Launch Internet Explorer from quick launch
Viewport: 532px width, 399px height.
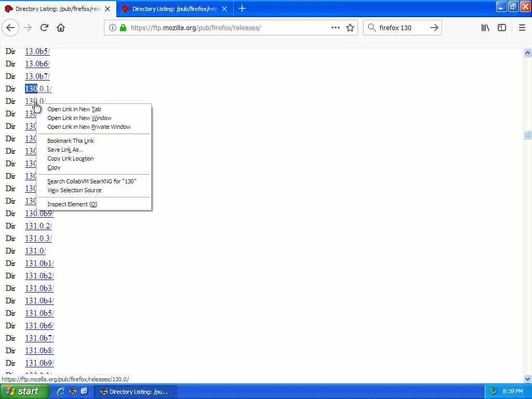point(61,392)
